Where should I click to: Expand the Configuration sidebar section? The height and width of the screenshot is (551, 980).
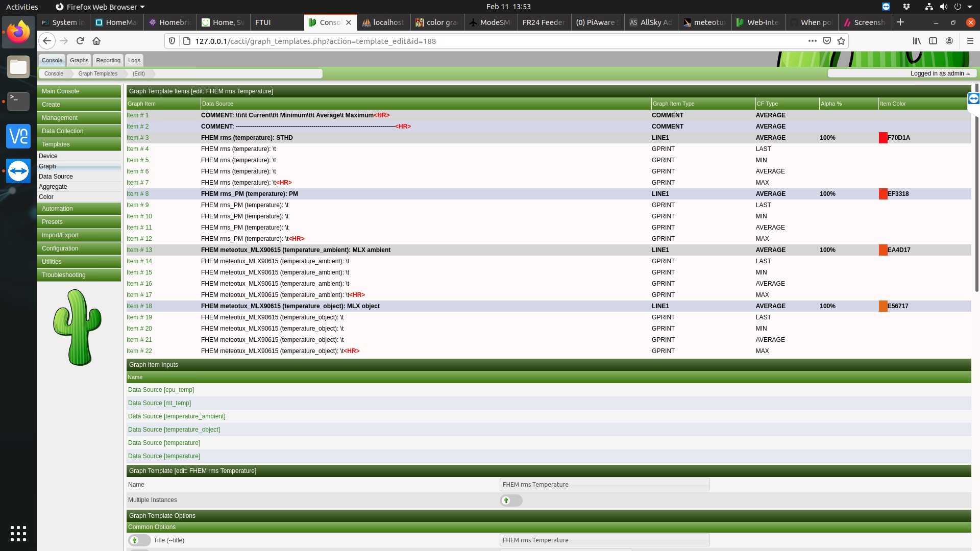point(79,248)
